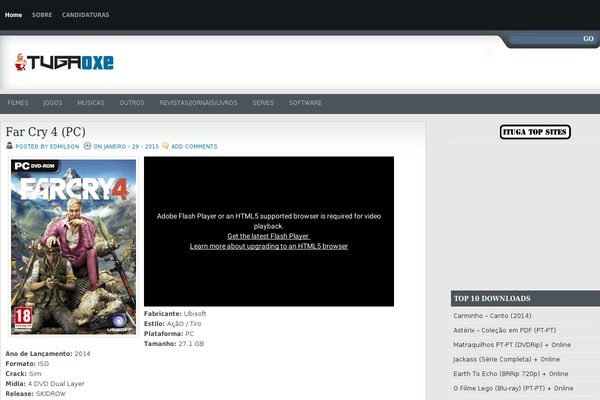Browse the FILMES category
The width and height of the screenshot is (600, 400).
click(18, 103)
